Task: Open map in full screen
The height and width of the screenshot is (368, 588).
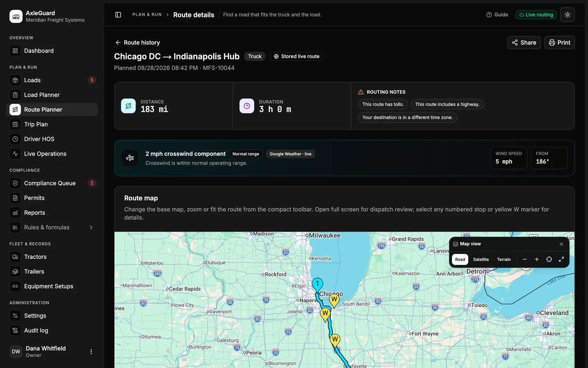Action: 561,259
